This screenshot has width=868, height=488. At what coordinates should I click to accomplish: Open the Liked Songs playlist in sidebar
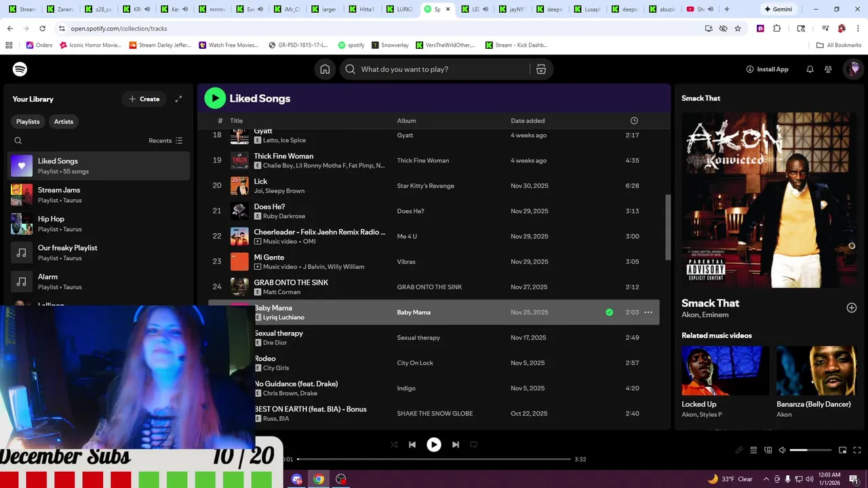click(x=98, y=165)
